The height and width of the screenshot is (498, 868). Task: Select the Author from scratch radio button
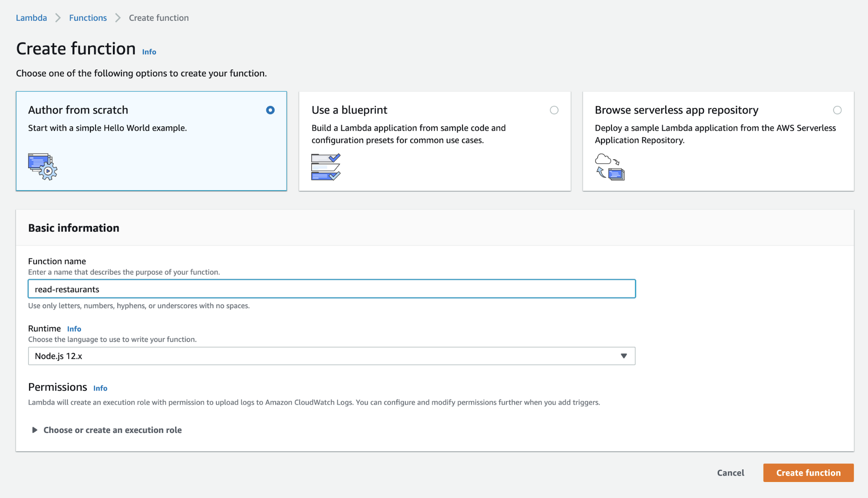pos(270,110)
